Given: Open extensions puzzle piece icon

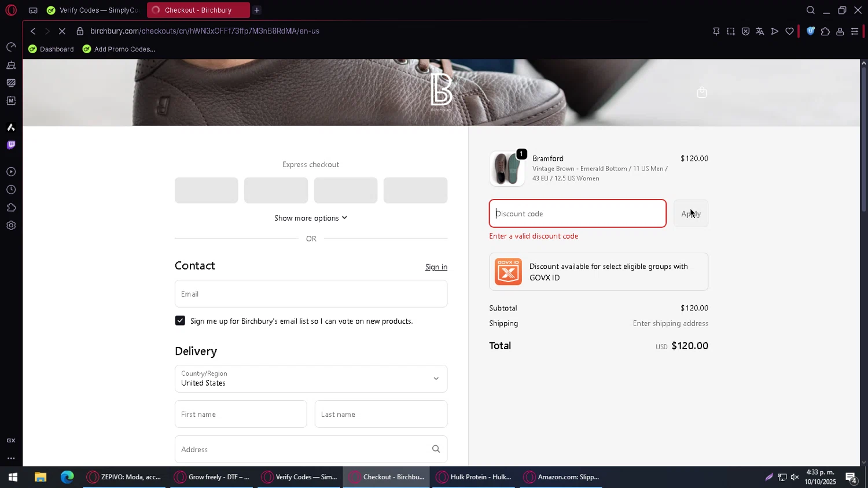Looking at the screenshot, I should coord(825,31).
